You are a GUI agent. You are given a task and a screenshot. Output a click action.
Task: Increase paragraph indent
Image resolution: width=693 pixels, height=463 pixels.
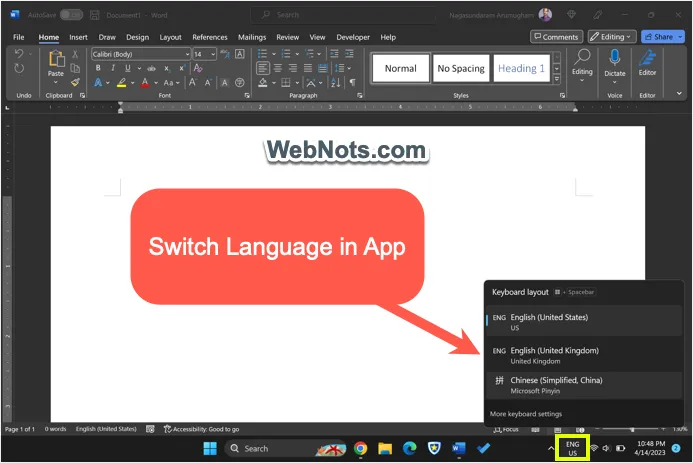coord(349,54)
